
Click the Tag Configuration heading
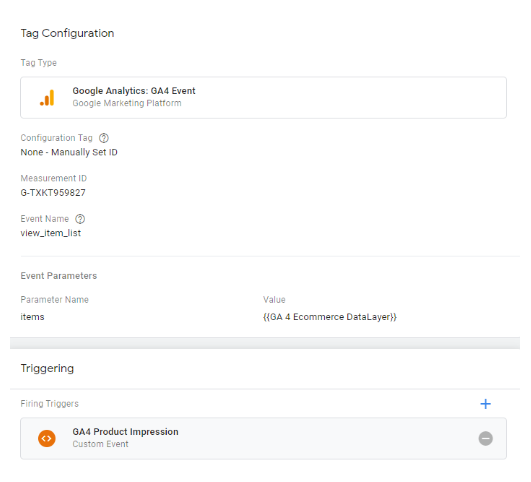coord(67,33)
